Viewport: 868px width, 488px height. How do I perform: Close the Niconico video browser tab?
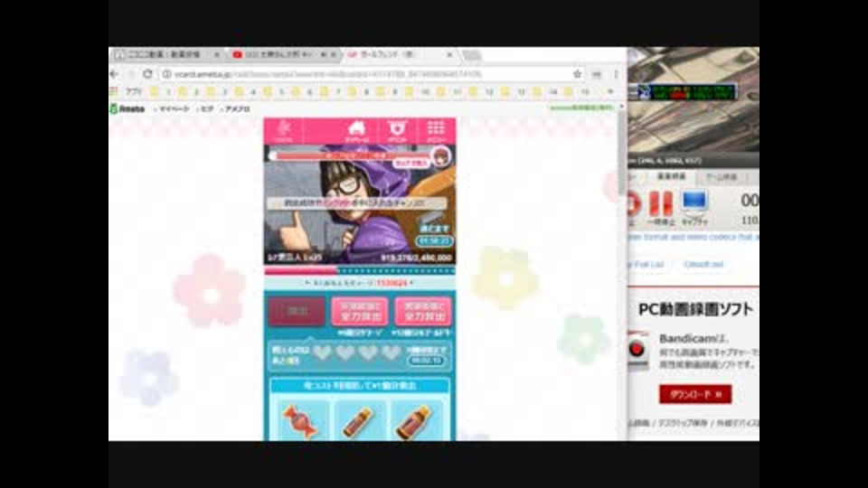coord(216,54)
